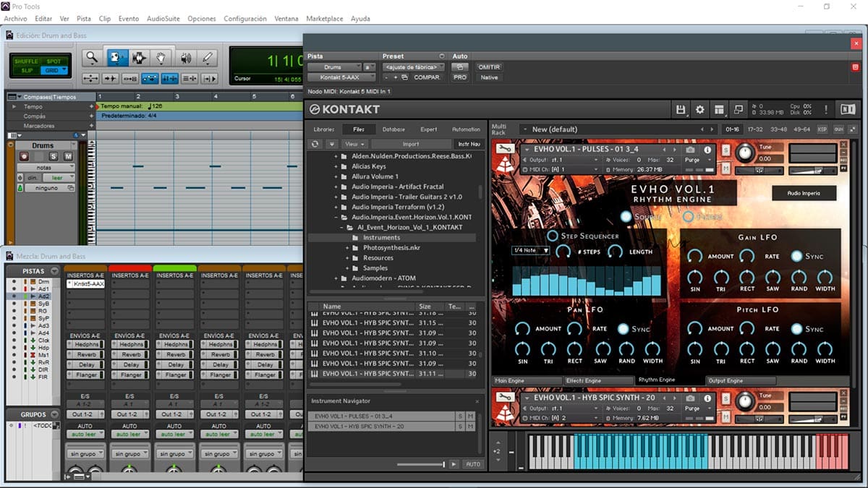Solo the Drums track in Edit window
Viewport: 868px width, 488px height.
(54, 156)
